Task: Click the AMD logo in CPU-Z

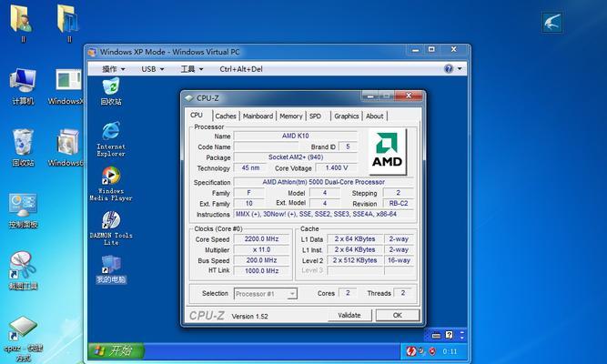Action: (x=387, y=150)
